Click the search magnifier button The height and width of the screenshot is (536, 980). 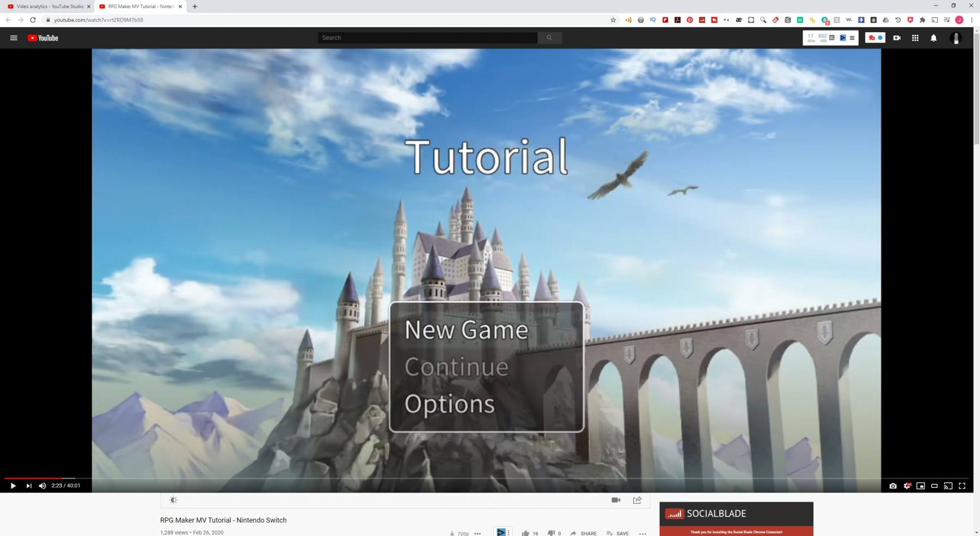550,38
